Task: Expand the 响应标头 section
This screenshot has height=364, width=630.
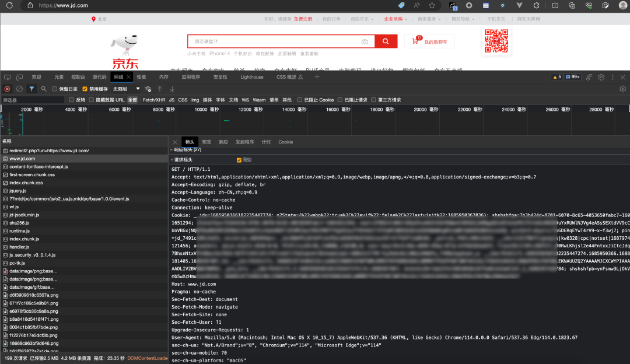Action: (187, 150)
